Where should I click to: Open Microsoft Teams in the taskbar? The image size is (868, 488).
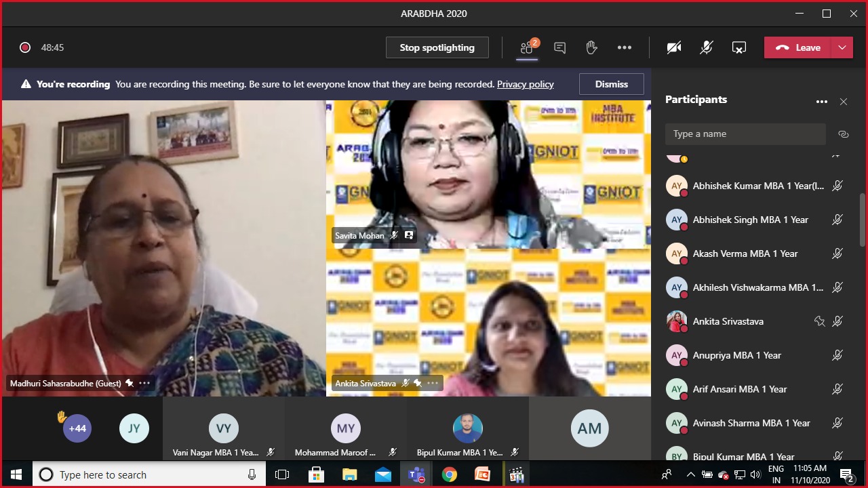point(416,474)
